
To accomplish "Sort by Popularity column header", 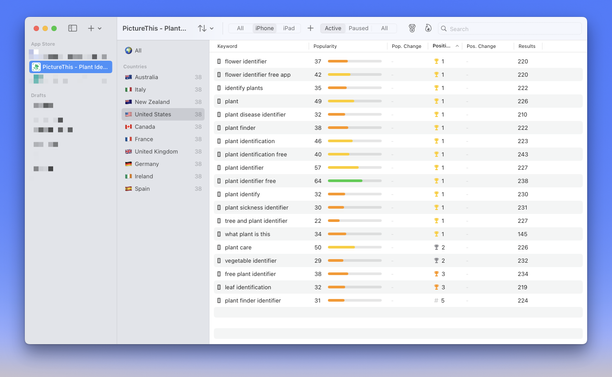I will point(325,46).
